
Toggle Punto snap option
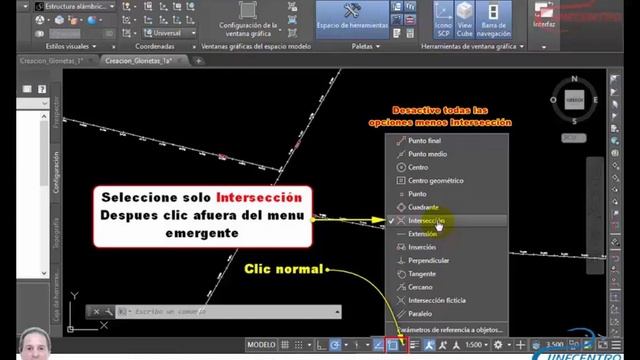(x=447, y=194)
